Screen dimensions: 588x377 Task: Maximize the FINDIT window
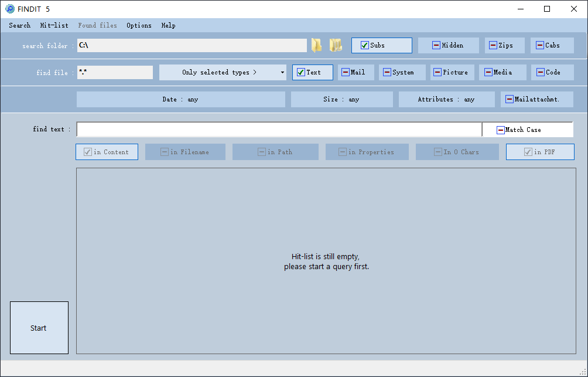547,9
